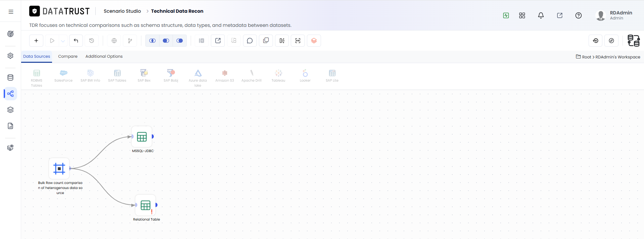The image size is (644, 239).
Task: Click the version restore icon at toolbar right
Action: pos(596,41)
